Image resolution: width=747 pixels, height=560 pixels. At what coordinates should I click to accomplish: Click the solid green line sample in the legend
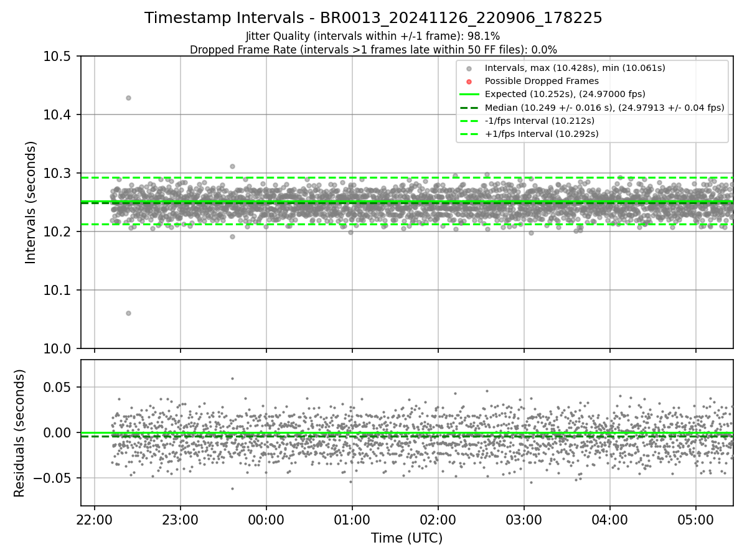pyautogui.click(x=469, y=95)
